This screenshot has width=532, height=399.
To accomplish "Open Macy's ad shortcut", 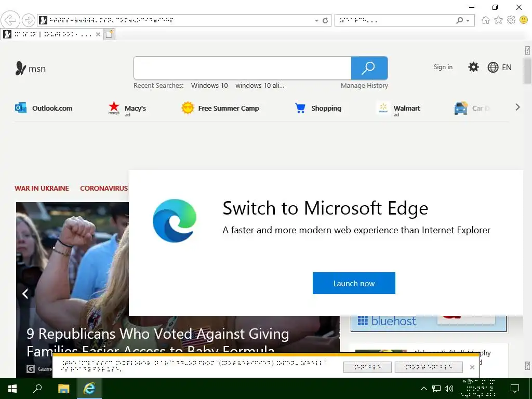I will tap(127, 109).
